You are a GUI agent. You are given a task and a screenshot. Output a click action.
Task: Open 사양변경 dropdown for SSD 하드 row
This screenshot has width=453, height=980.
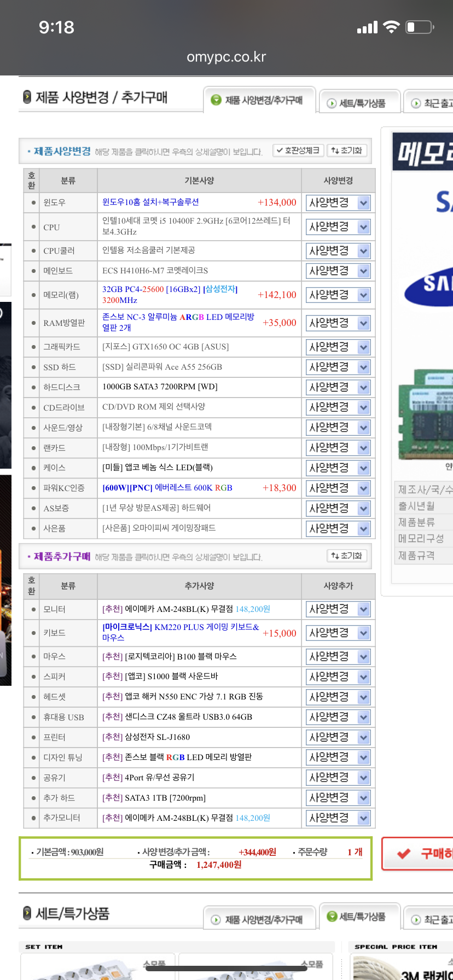pyautogui.click(x=338, y=367)
